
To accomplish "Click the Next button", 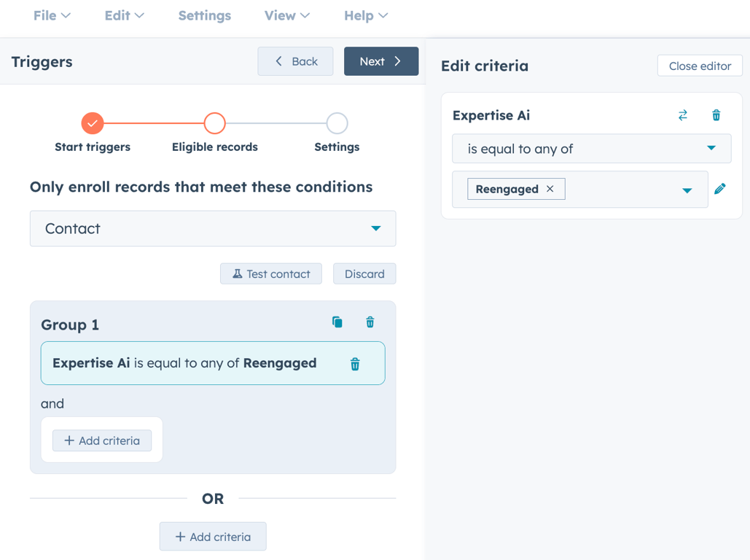I will [381, 61].
